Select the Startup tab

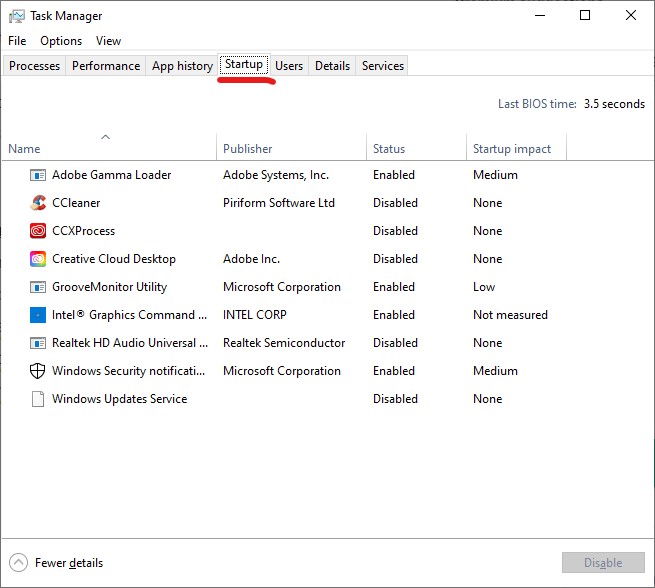coord(244,65)
